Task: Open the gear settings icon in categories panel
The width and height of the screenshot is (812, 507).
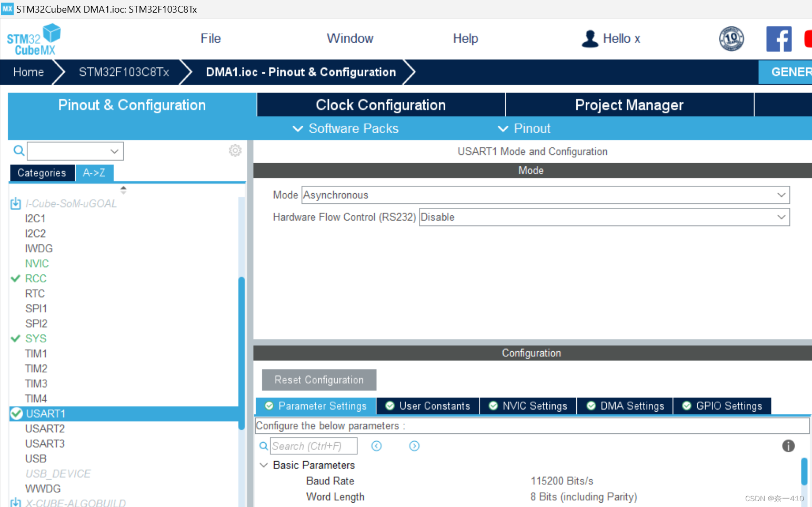Action: click(235, 151)
